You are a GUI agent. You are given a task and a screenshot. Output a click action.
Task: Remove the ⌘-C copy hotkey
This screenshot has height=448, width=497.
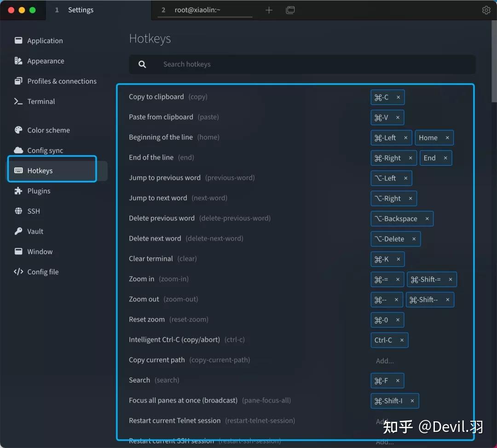click(x=399, y=97)
